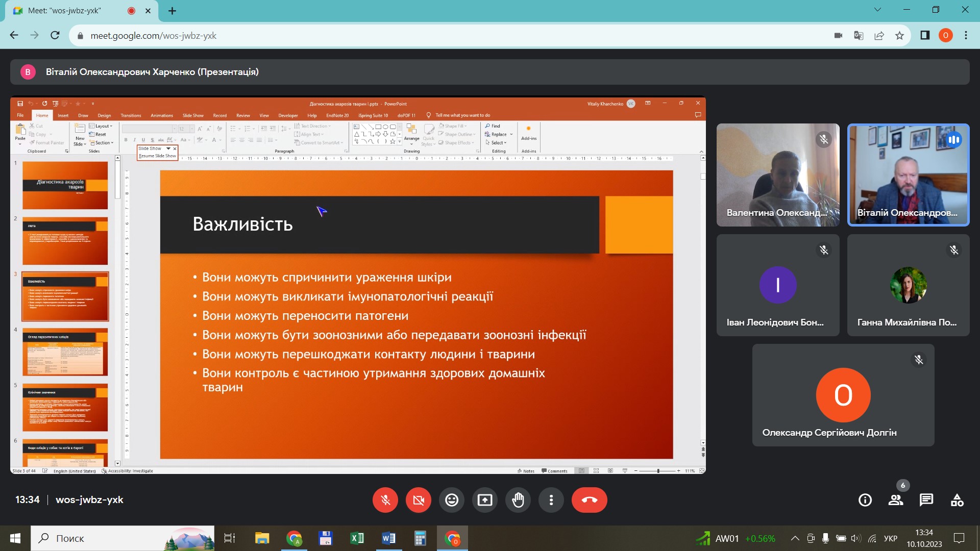The height and width of the screenshot is (551, 980).
Task: Select Віталій Олександров... video tile
Action: click(x=909, y=175)
